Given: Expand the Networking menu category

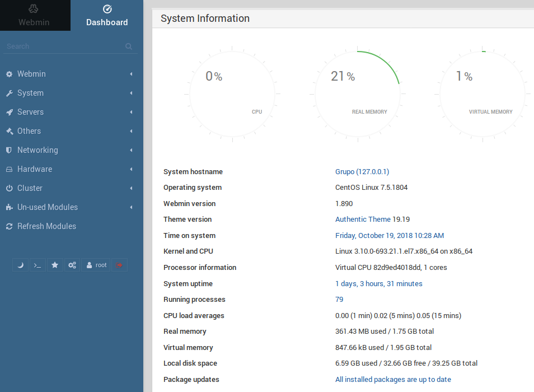Looking at the screenshot, I should click(x=38, y=150).
